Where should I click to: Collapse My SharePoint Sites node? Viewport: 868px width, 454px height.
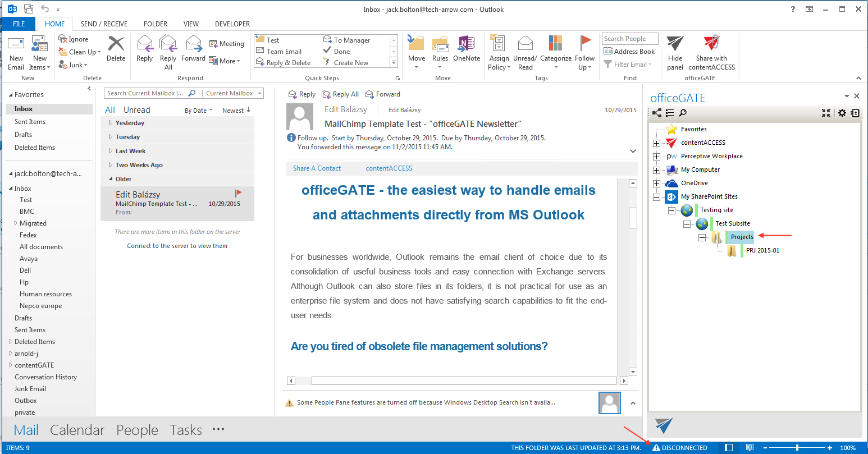656,197
